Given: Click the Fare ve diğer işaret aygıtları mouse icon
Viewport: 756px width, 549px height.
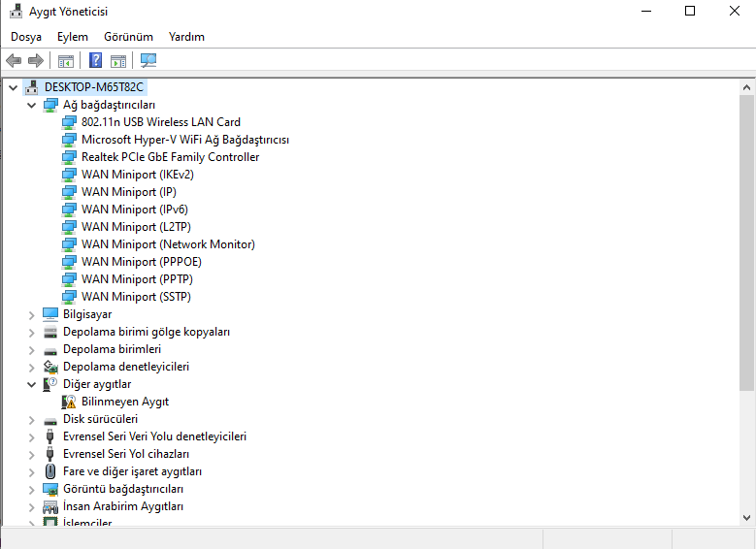Looking at the screenshot, I should [x=50, y=471].
